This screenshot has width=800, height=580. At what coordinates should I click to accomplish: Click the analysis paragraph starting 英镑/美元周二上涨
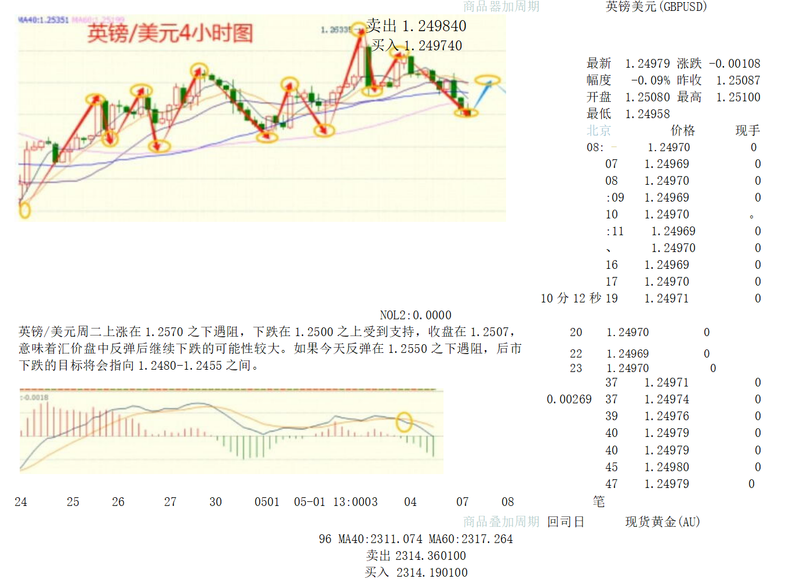[270, 349]
